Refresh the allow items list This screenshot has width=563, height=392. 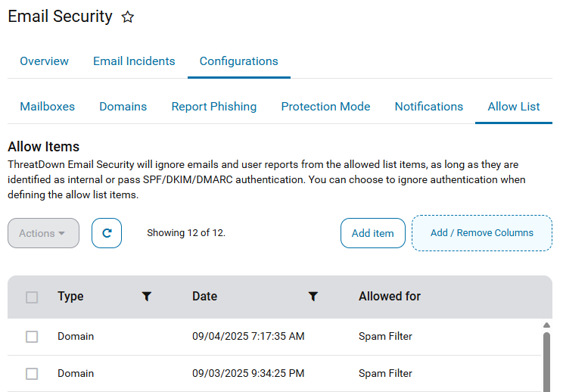click(107, 233)
